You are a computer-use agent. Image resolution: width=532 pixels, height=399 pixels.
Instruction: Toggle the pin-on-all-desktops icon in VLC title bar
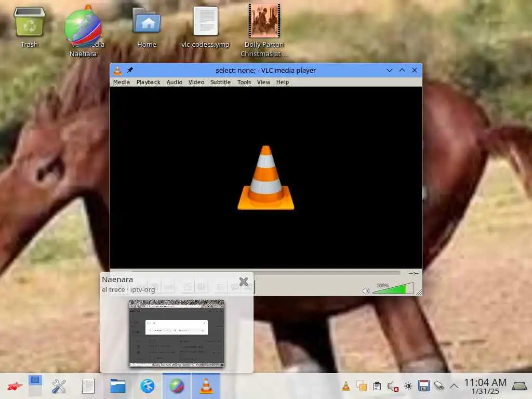click(130, 70)
